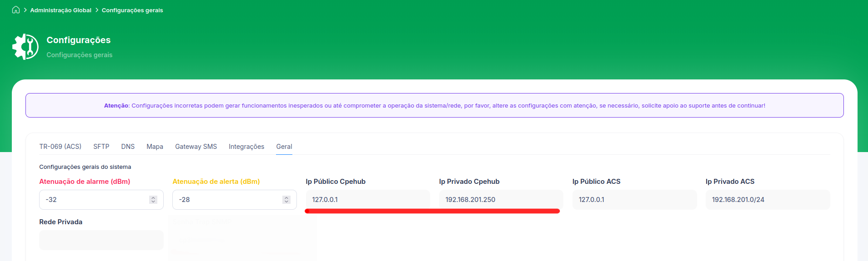This screenshot has width=868, height=261.
Task: Click the Atenuação de alarme (dBm) label
Action: [85, 182]
